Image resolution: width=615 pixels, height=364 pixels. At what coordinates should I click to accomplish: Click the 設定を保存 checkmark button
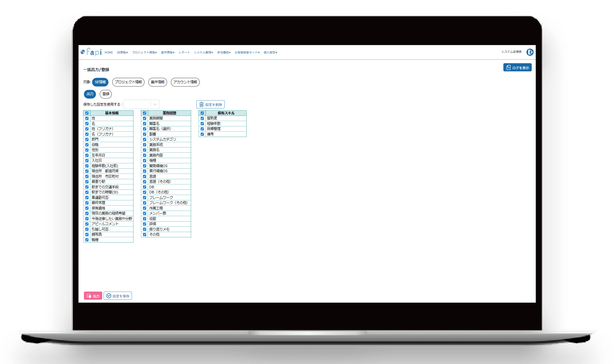(x=118, y=296)
